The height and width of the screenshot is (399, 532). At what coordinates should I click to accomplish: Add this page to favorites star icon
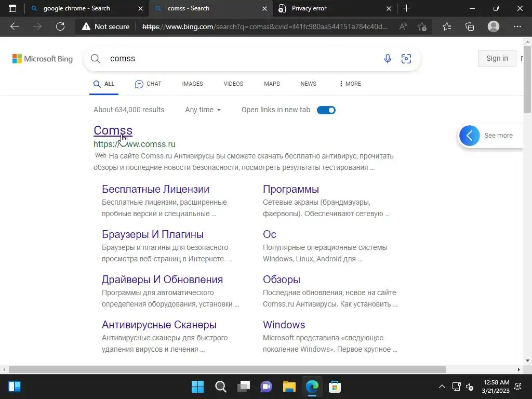(422, 26)
